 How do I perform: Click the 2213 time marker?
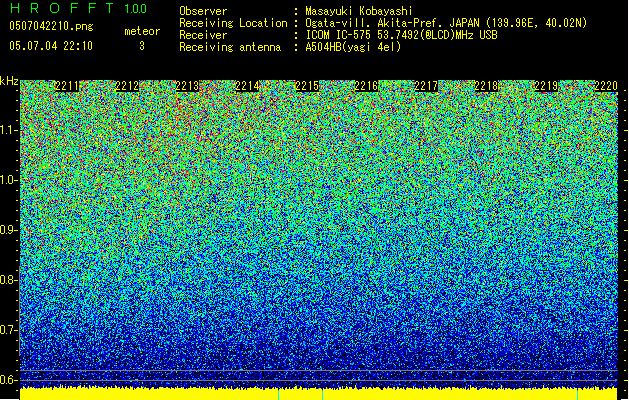coord(187,86)
